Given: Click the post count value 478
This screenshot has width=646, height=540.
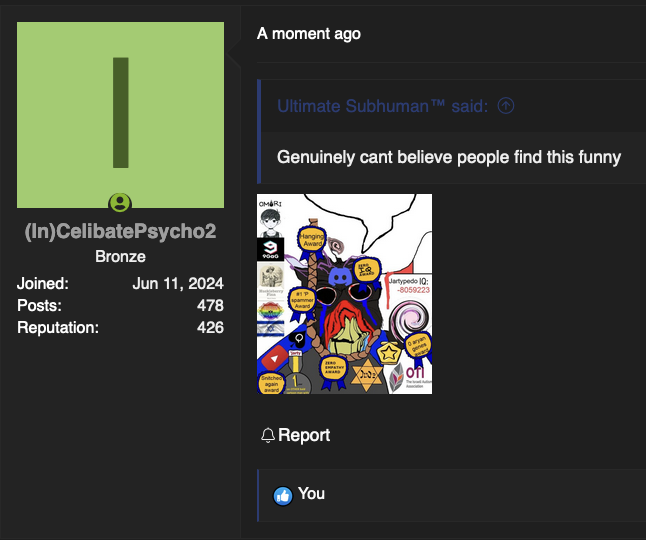Looking at the screenshot, I should coord(210,306).
